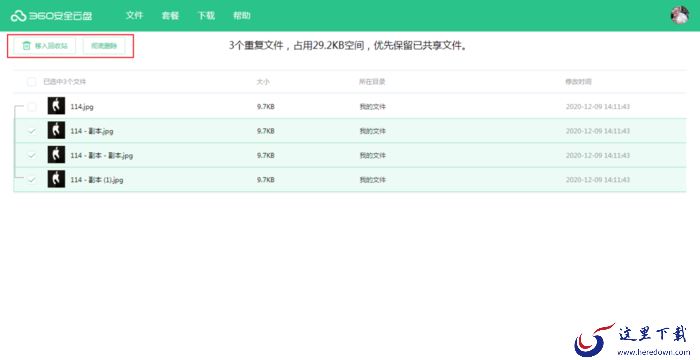This screenshot has height=360, width=700.
Task: Click the 9.7KB size of 114 - 副本 - 副本.jpg
Action: (266, 155)
